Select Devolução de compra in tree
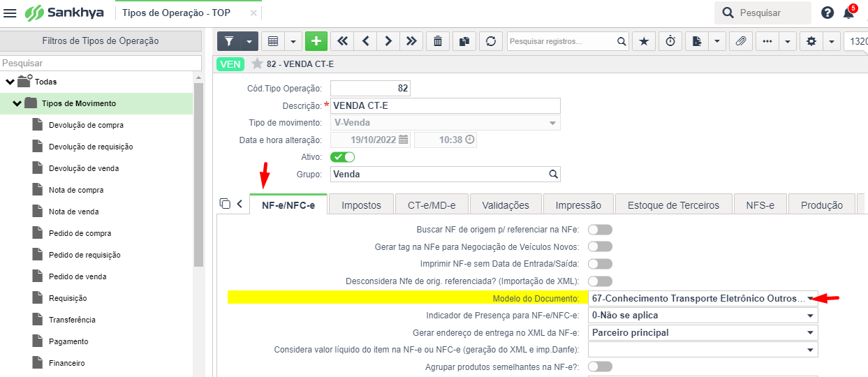The width and height of the screenshot is (868, 377). 86,125
